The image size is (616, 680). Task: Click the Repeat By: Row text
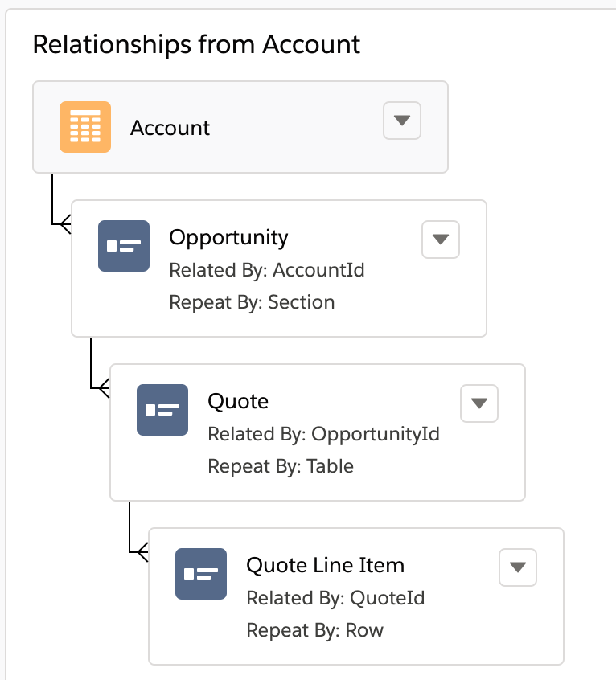315,630
